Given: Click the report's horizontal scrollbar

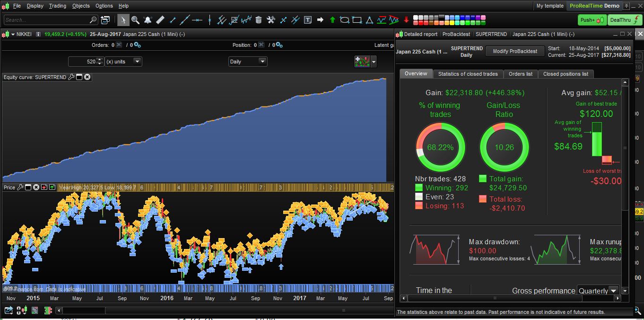Looking at the screenshot, I should (510, 298).
